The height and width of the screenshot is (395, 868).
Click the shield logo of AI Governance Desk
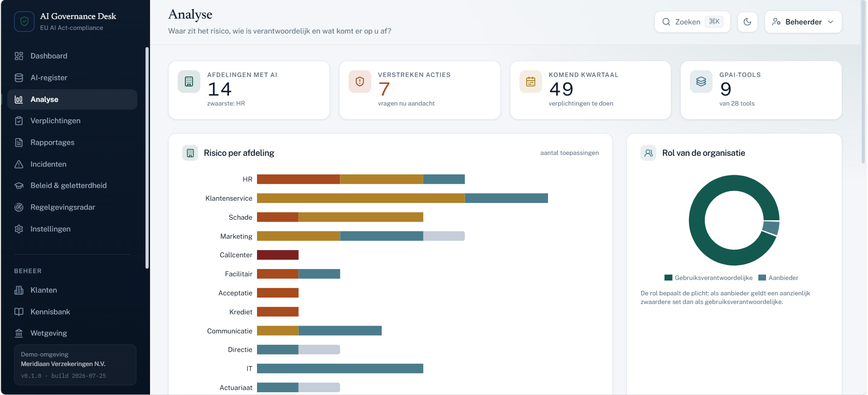click(24, 22)
